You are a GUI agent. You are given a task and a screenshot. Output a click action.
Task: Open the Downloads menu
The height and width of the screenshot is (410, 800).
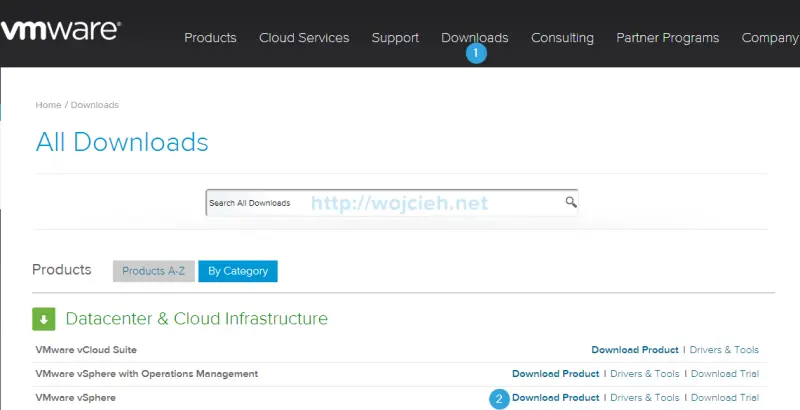[x=474, y=38]
